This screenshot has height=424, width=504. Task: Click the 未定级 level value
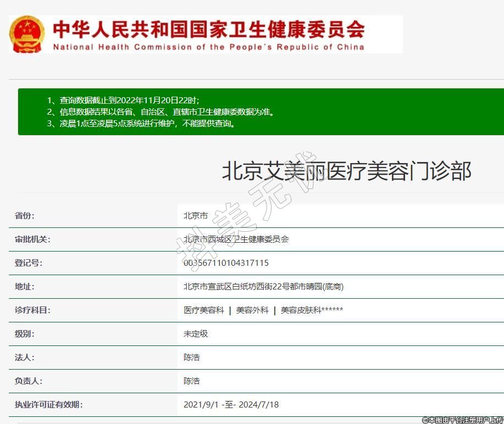(x=196, y=334)
